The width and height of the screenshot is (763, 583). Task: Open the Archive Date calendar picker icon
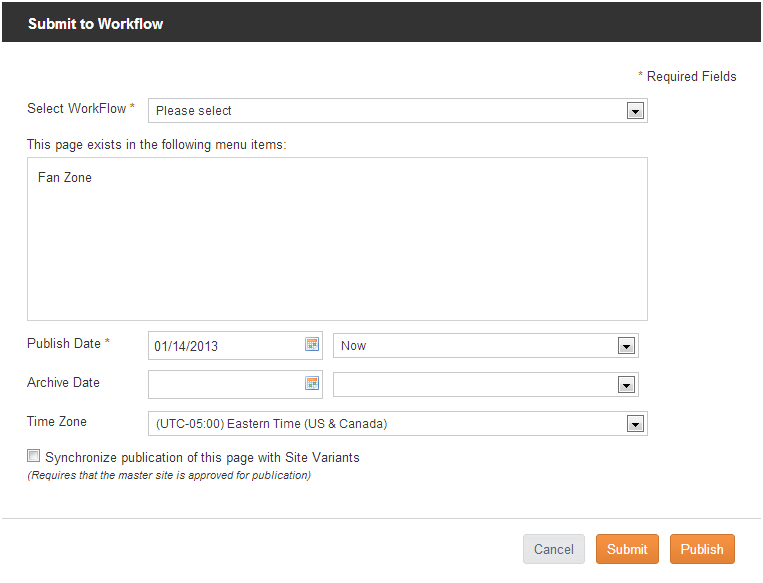312,383
